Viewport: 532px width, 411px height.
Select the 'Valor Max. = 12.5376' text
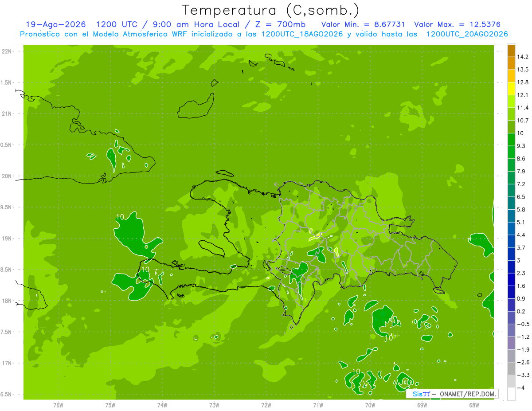click(x=457, y=24)
